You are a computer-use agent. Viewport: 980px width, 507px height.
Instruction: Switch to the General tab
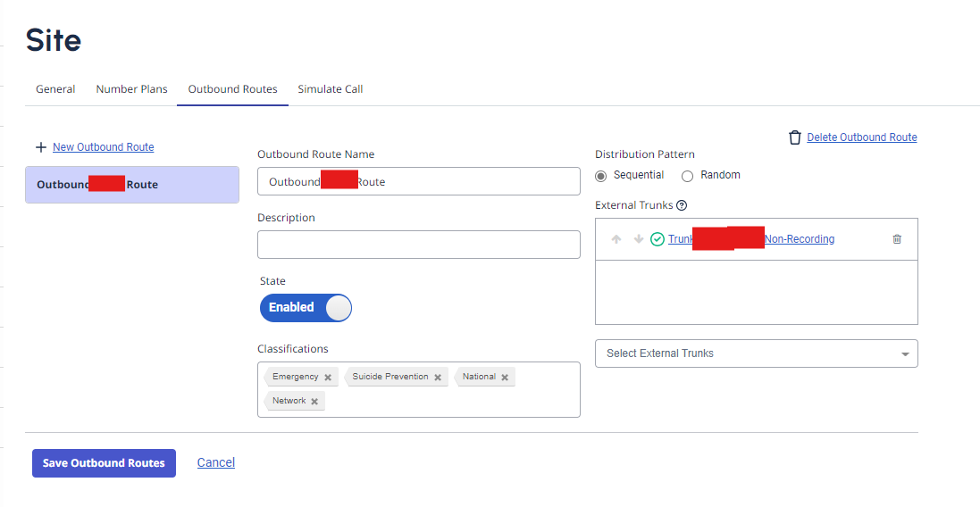coord(55,89)
